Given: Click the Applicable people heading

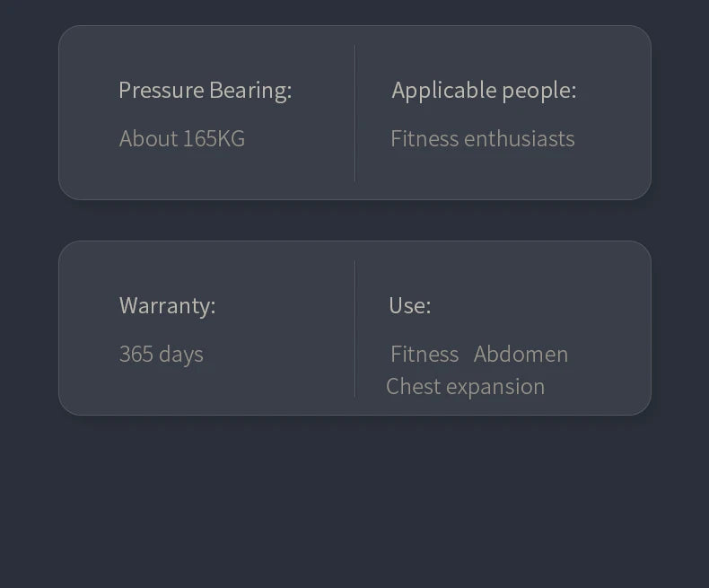Looking at the screenshot, I should point(484,90).
